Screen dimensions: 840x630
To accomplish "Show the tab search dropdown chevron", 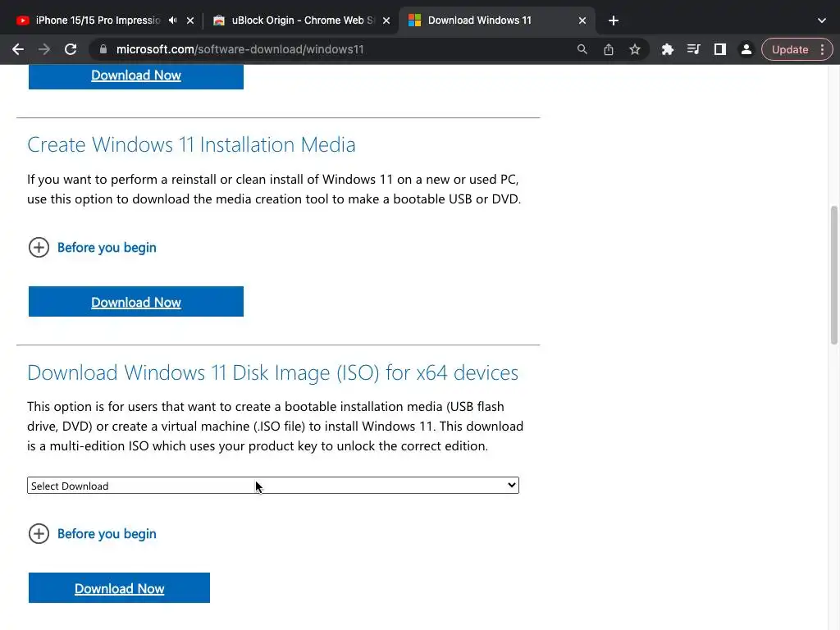I will [822, 21].
